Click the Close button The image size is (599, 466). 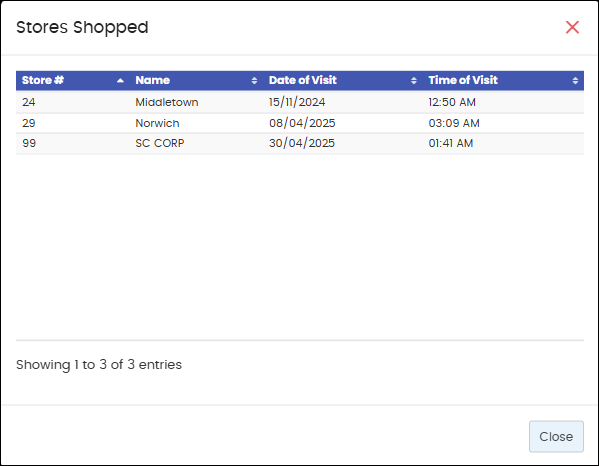tap(556, 437)
